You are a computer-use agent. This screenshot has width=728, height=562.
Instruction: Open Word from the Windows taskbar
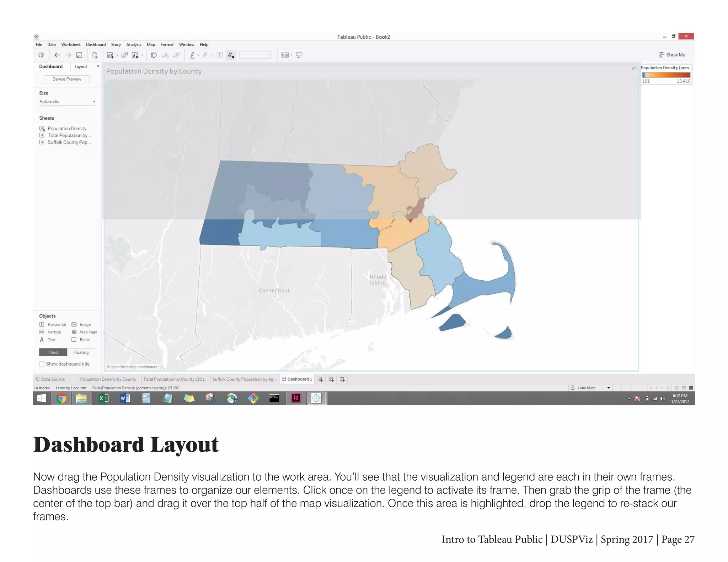(x=125, y=399)
